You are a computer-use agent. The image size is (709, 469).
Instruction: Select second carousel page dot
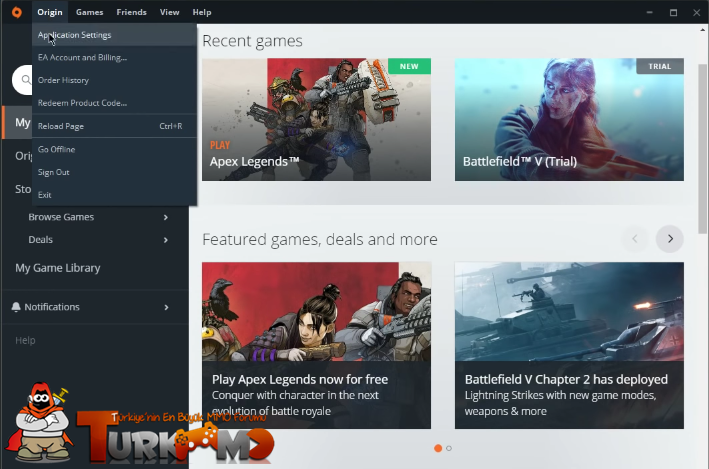point(449,448)
